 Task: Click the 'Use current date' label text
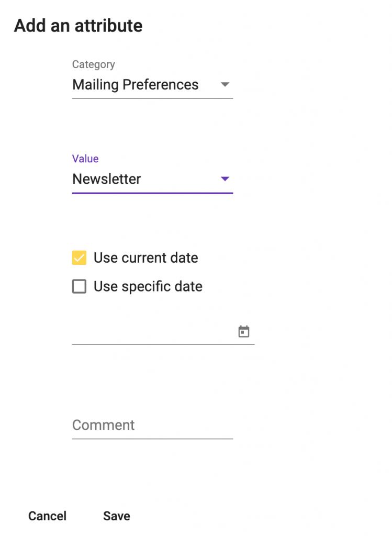[146, 258]
